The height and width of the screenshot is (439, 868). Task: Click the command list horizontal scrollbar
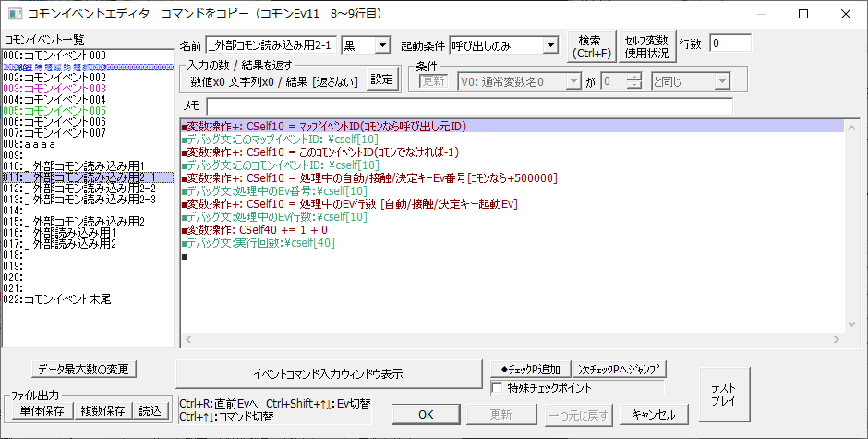(513, 339)
